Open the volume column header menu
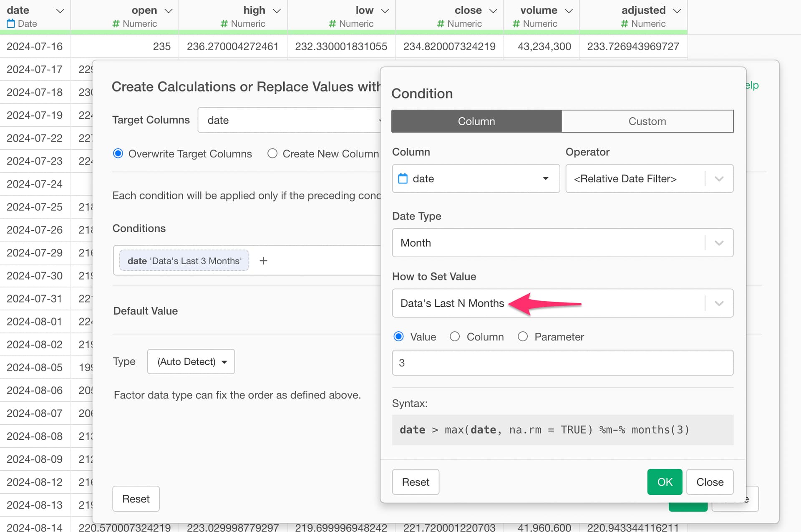The height and width of the screenshot is (532, 801). (569, 11)
